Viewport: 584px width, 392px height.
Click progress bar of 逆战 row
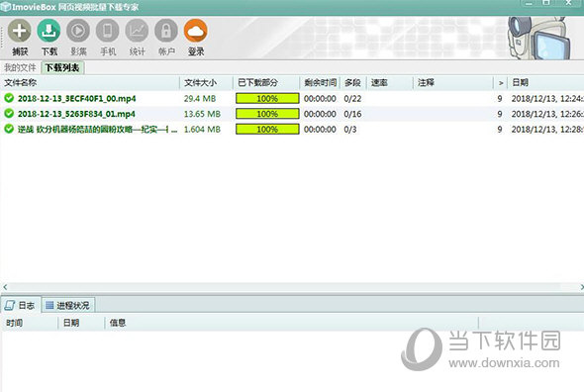pos(267,129)
